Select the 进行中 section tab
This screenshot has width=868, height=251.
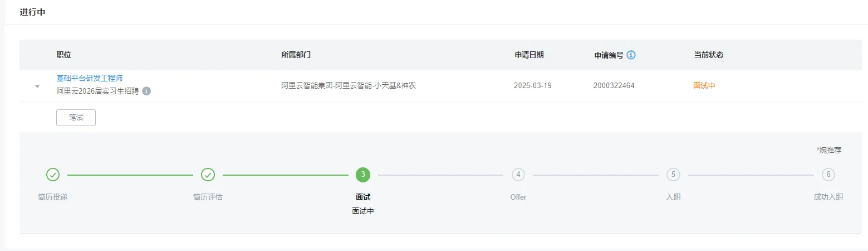(x=32, y=12)
